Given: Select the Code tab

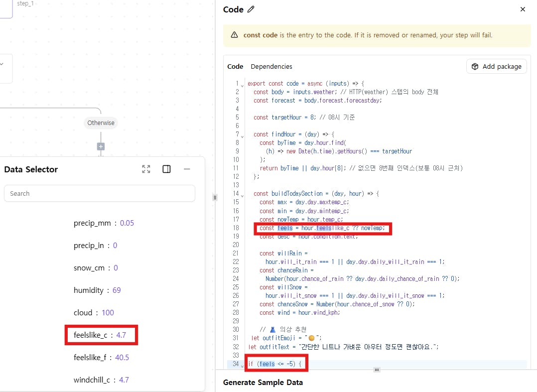Looking at the screenshot, I should click(x=235, y=66).
